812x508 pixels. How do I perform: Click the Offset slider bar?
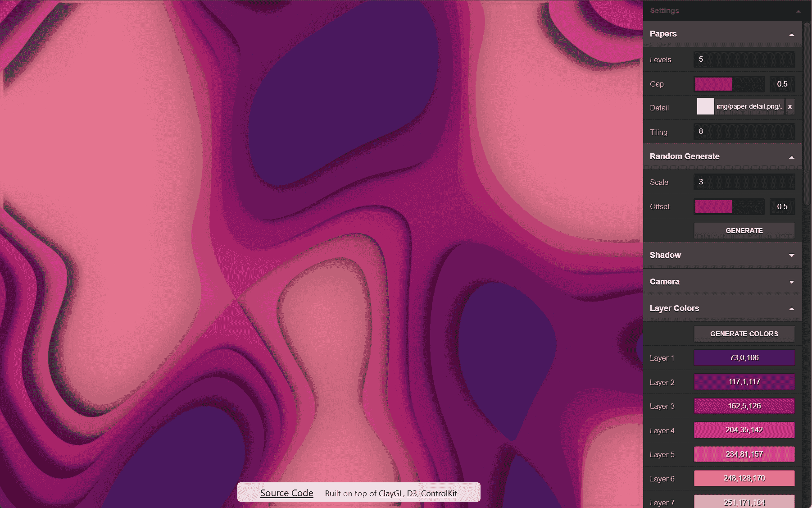click(729, 207)
